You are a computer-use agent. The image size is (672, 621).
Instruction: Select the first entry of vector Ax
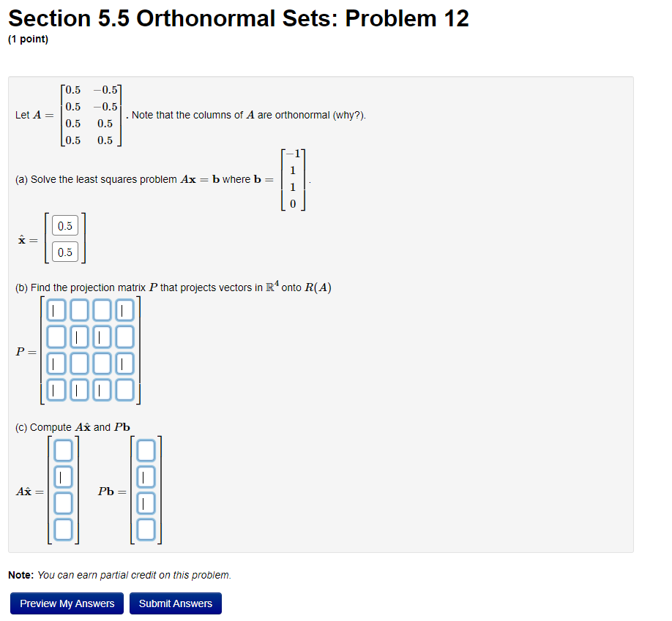click(62, 450)
